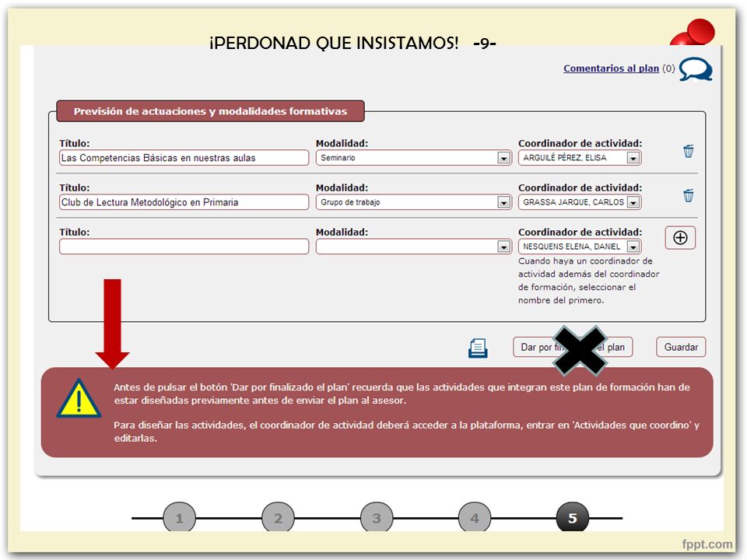Click the yellow warning triangle icon

(x=79, y=399)
